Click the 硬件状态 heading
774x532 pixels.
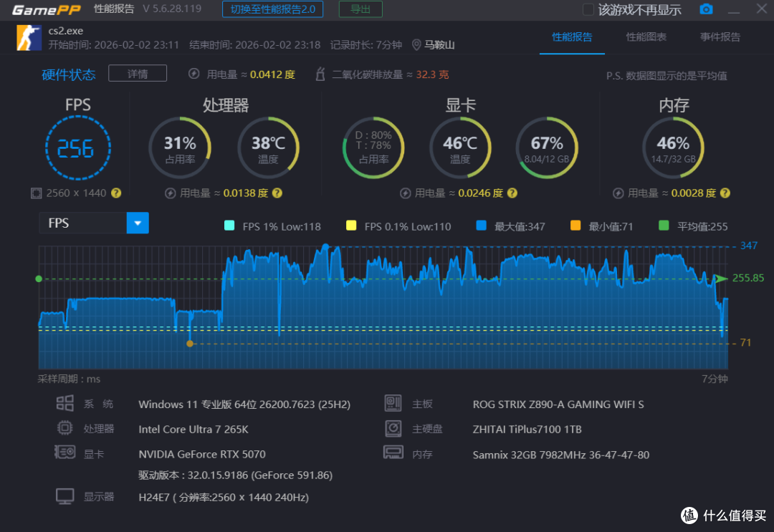[69, 74]
